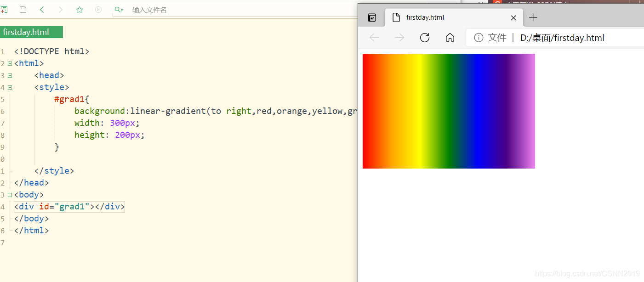Screen dimensions: 644x282
Task: Click the save file icon in editor toolbar
Action: pyautogui.click(x=23, y=10)
